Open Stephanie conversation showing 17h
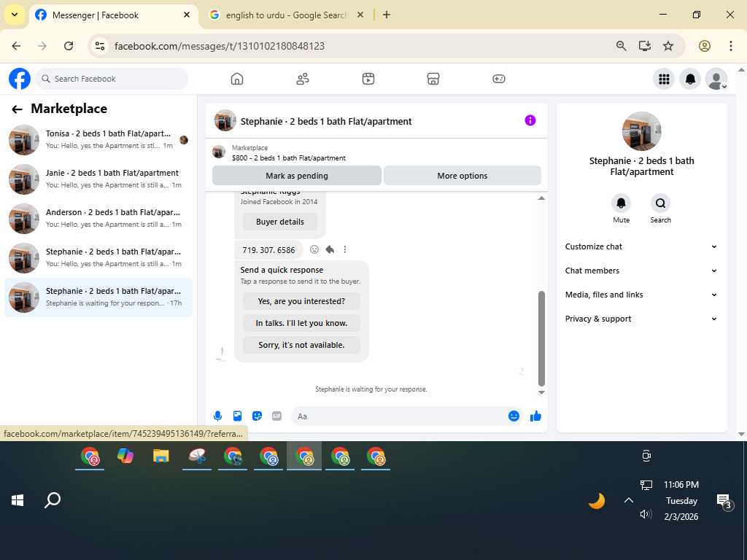Viewport: 747px width, 560px height. (98, 297)
